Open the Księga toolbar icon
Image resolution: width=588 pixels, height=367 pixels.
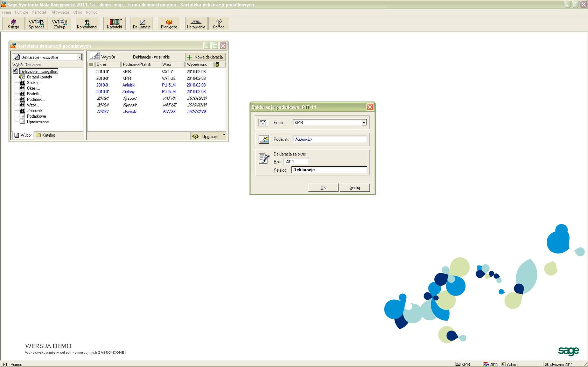point(14,23)
